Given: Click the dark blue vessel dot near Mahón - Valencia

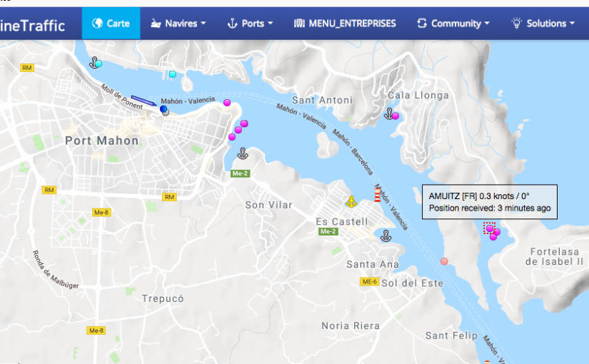Looking at the screenshot, I should pos(163,109).
